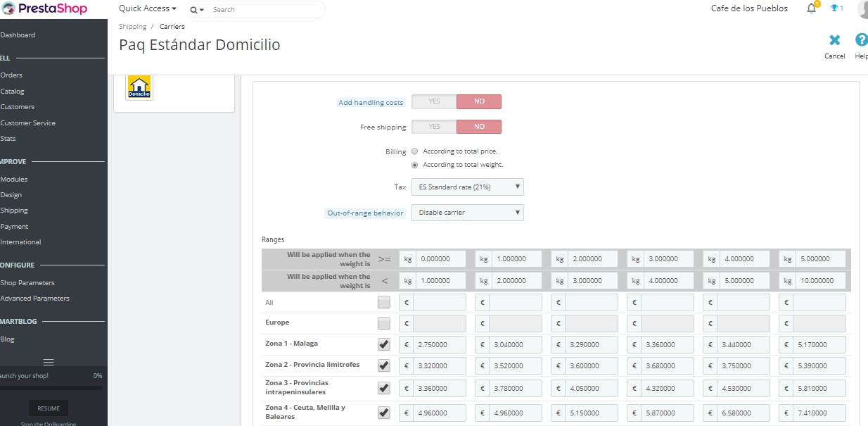This screenshot has width=868, height=426.
Task: Collapse sidebar using the hamburger icon
Action: click(x=49, y=362)
